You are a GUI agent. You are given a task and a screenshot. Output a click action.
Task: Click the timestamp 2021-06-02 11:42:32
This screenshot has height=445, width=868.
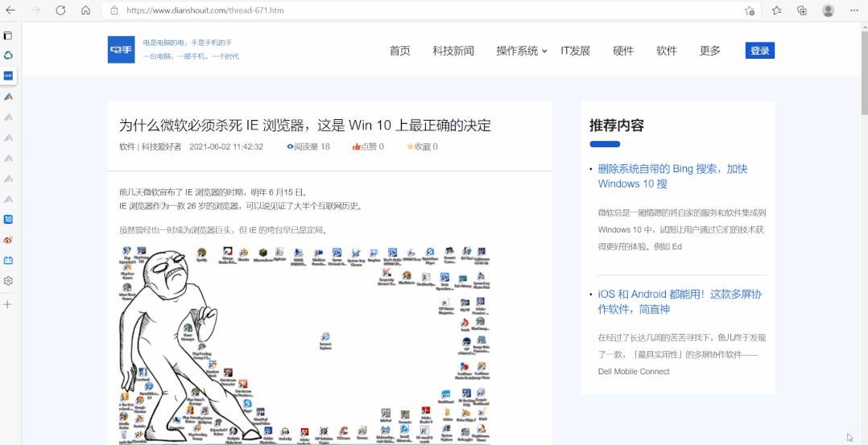pyautogui.click(x=226, y=146)
